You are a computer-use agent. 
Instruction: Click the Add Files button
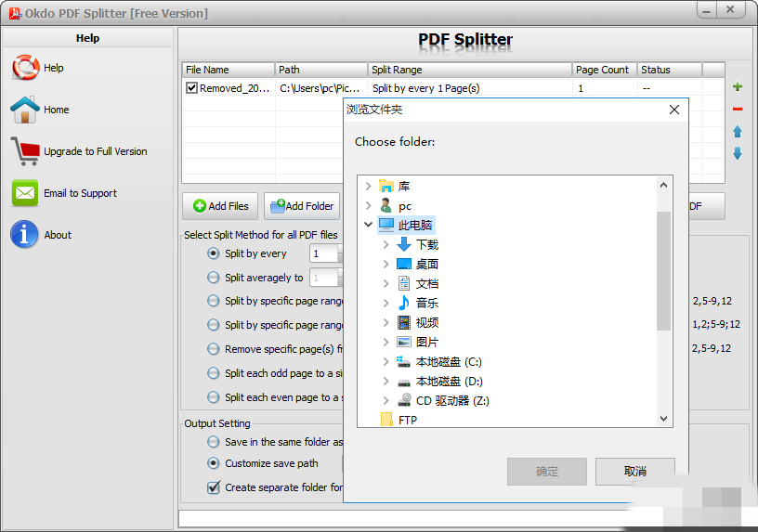pyautogui.click(x=220, y=206)
